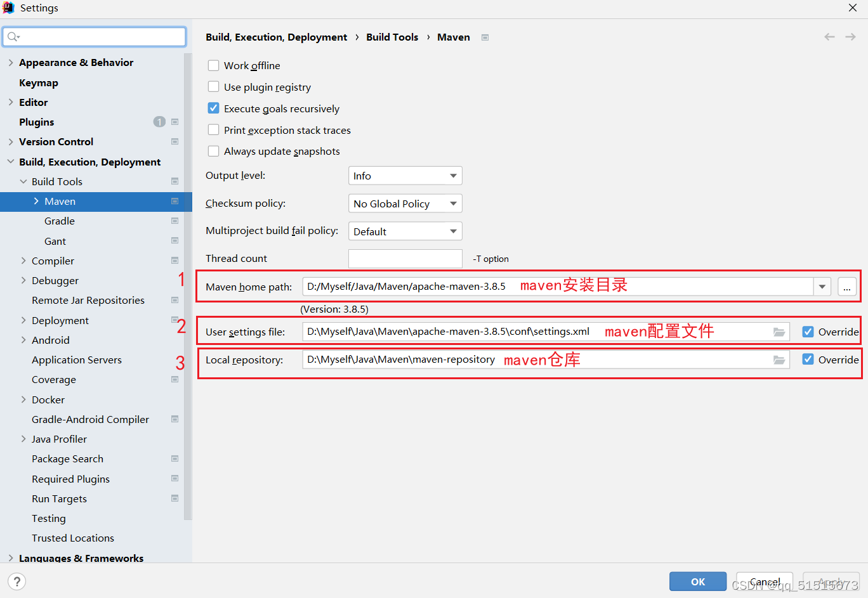
Task: Click the icon next to Maven breadcrumb title
Action: point(485,37)
